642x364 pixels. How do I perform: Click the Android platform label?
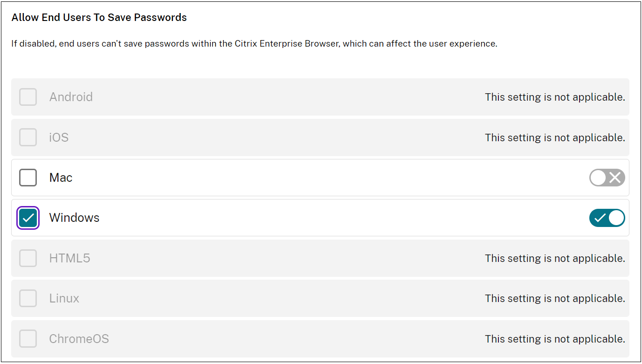[x=71, y=97]
